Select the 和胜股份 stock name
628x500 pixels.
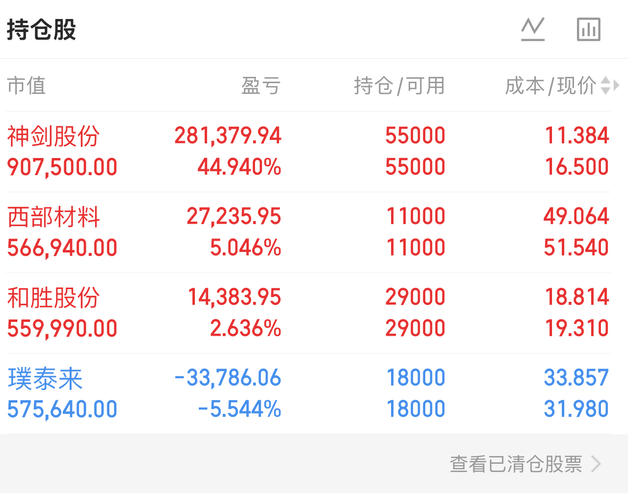coord(53,298)
